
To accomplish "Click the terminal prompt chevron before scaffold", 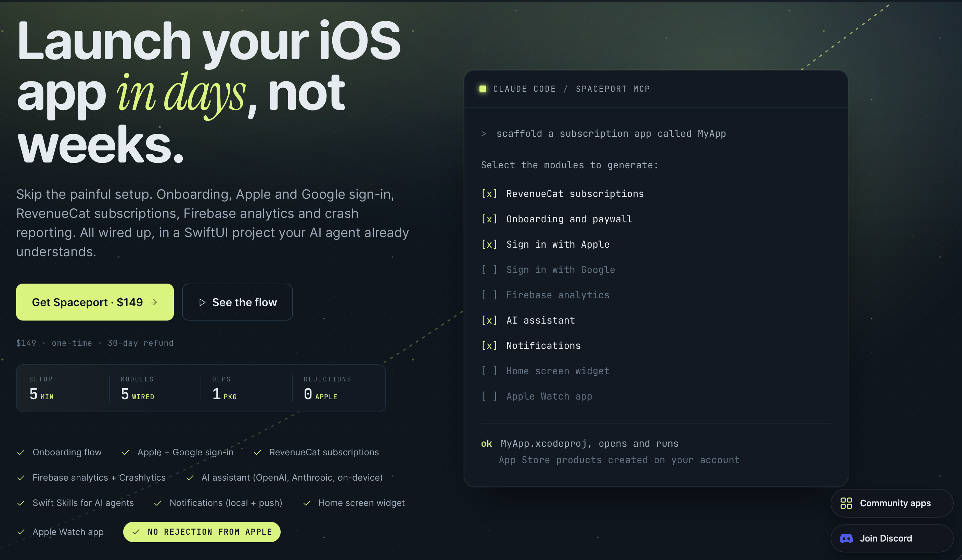I will pos(484,133).
